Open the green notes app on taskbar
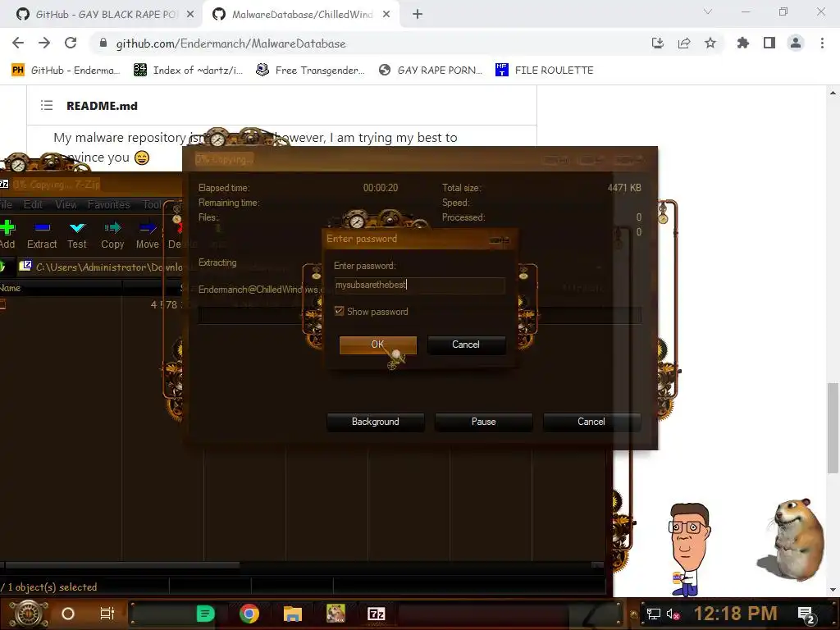The width and height of the screenshot is (840, 630). [205, 614]
